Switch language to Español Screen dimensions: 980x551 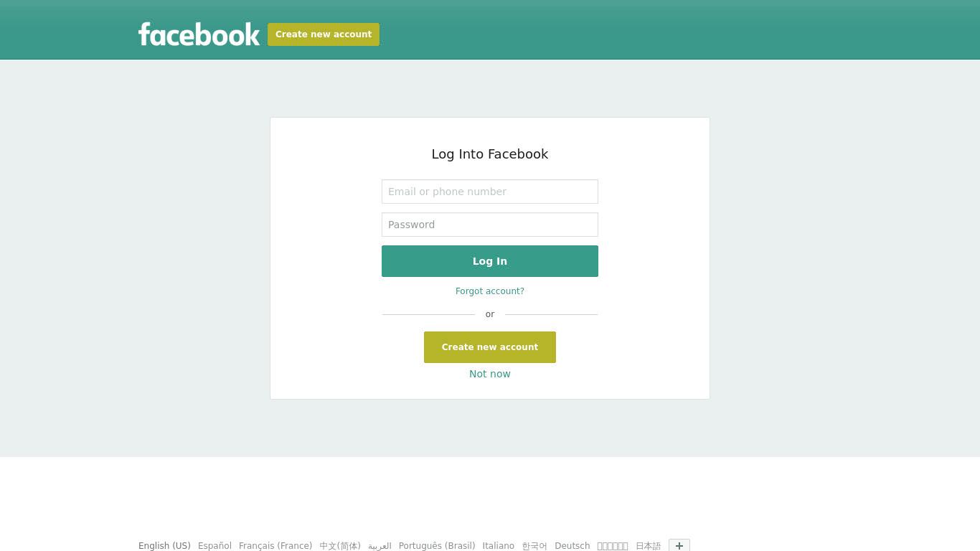(x=215, y=546)
